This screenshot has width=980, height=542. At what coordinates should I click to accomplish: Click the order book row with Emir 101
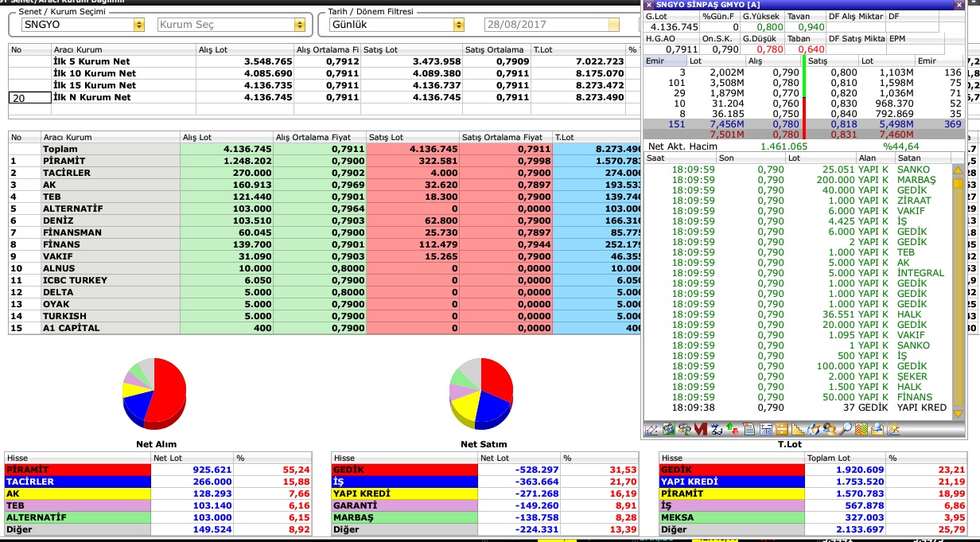(803, 82)
